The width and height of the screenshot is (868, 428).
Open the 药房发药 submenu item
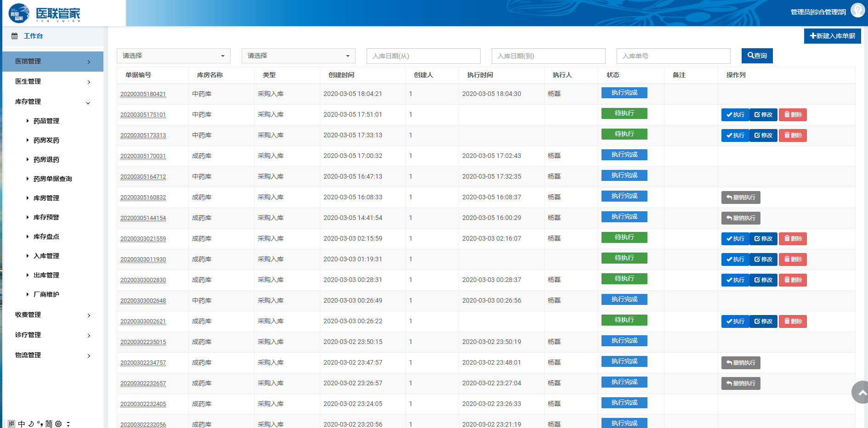tap(46, 140)
